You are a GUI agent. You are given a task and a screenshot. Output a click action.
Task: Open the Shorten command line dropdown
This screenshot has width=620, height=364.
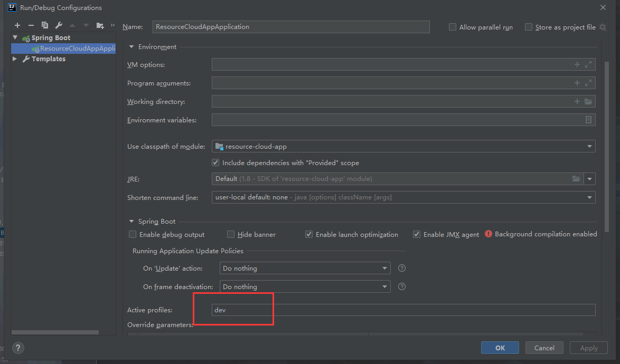[589, 197]
